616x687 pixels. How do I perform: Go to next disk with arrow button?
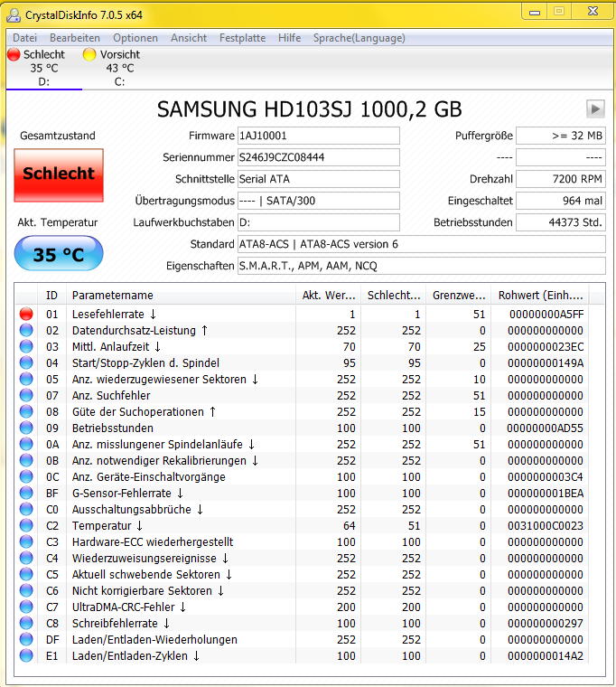[x=595, y=108]
